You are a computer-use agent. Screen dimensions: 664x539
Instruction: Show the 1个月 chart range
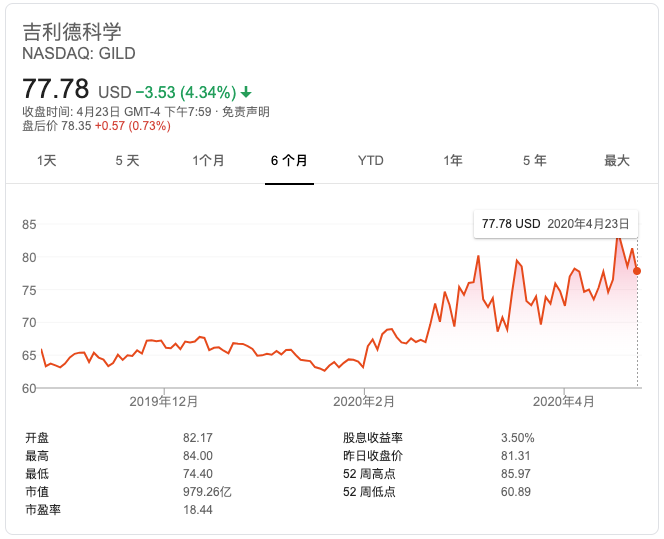(x=208, y=160)
